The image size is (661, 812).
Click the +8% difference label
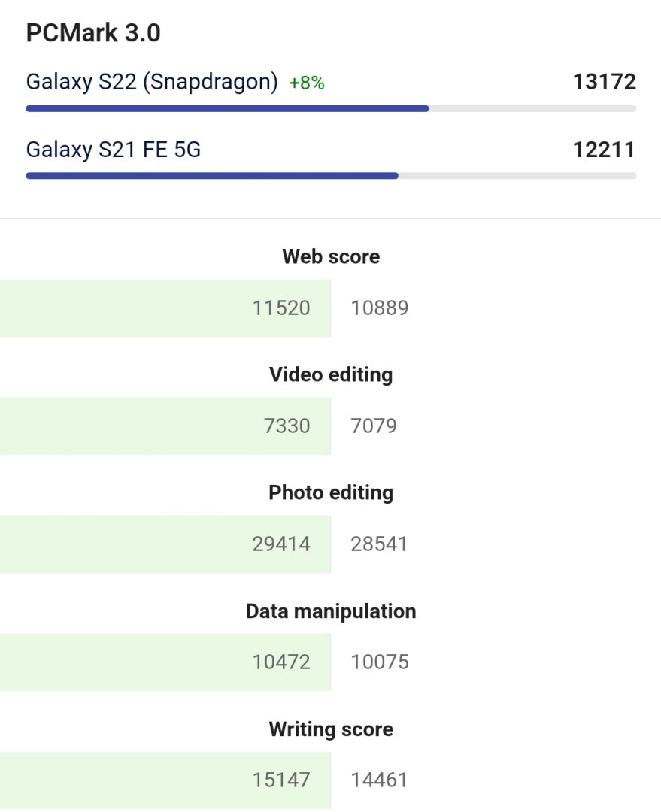pyautogui.click(x=307, y=83)
